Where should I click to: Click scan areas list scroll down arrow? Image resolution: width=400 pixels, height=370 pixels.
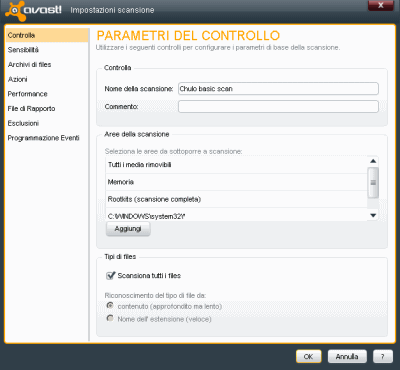[x=373, y=216]
